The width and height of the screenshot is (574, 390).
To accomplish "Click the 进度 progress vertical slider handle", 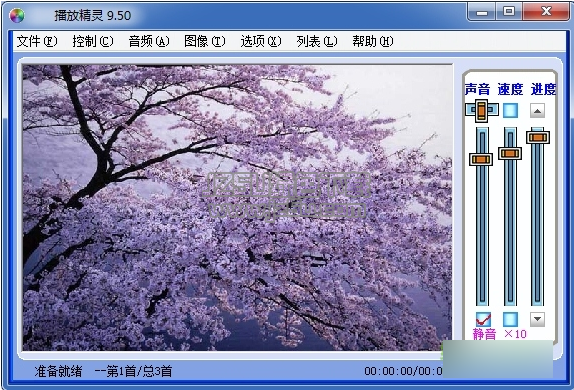I will click(538, 137).
